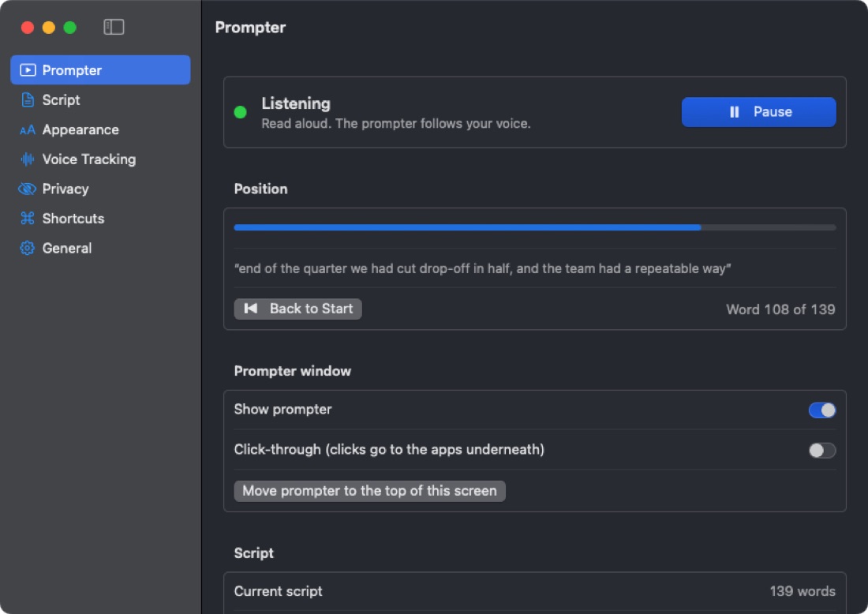The width and height of the screenshot is (868, 614).
Task: Toggle the sidebar visibility icon
Action: click(x=114, y=27)
